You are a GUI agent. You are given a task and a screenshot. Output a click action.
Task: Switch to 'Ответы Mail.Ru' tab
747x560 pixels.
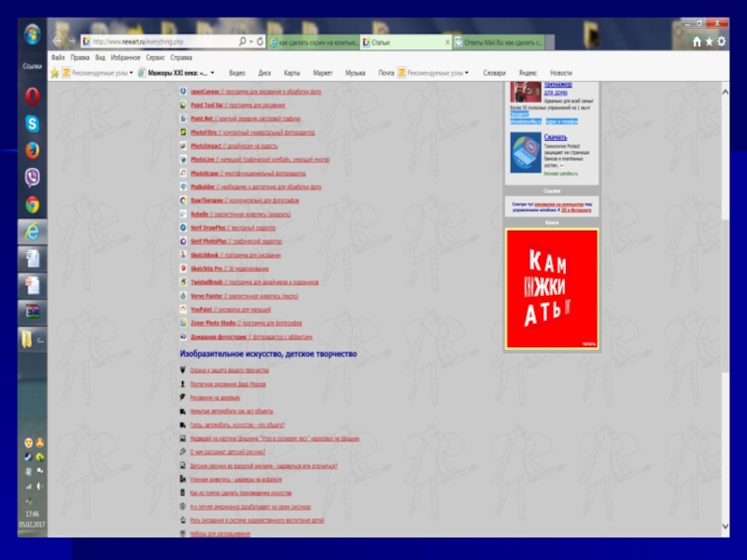pos(500,42)
